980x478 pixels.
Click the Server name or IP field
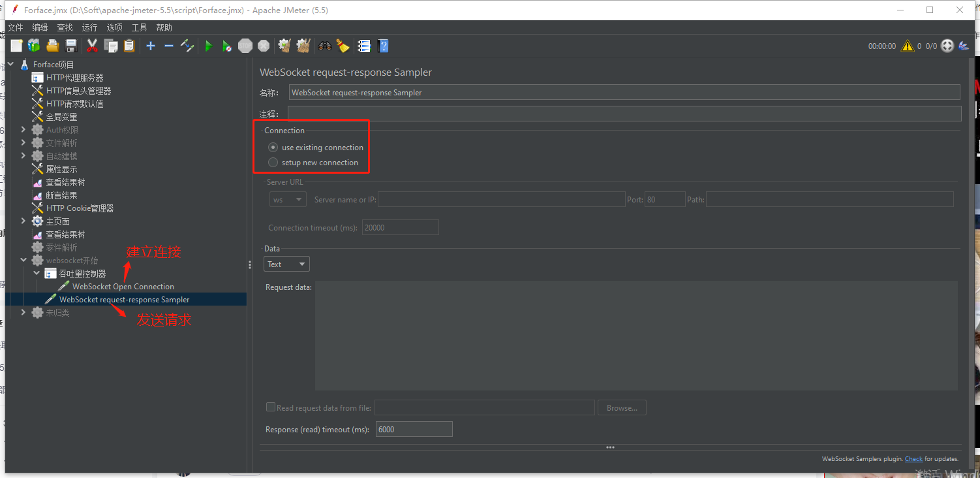point(501,200)
